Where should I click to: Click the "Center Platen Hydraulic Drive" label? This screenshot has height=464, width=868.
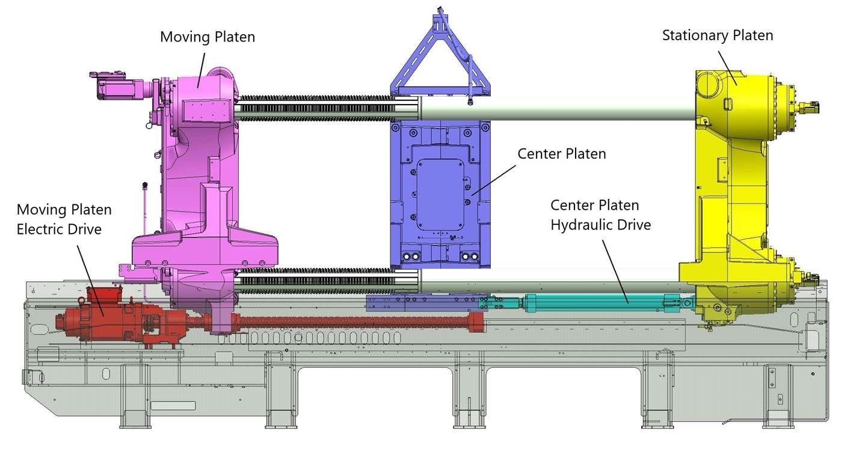[600, 215]
